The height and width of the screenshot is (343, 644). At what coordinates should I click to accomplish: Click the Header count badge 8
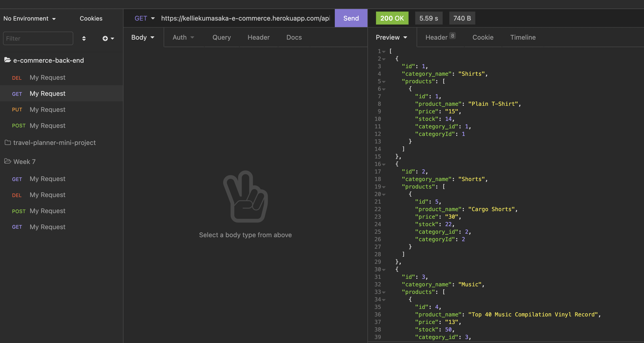pyautogui.click(x=452, y=36)
